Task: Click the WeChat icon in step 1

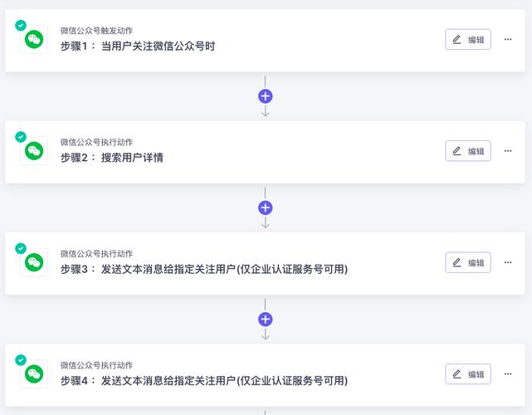Action: coord(34,40)
